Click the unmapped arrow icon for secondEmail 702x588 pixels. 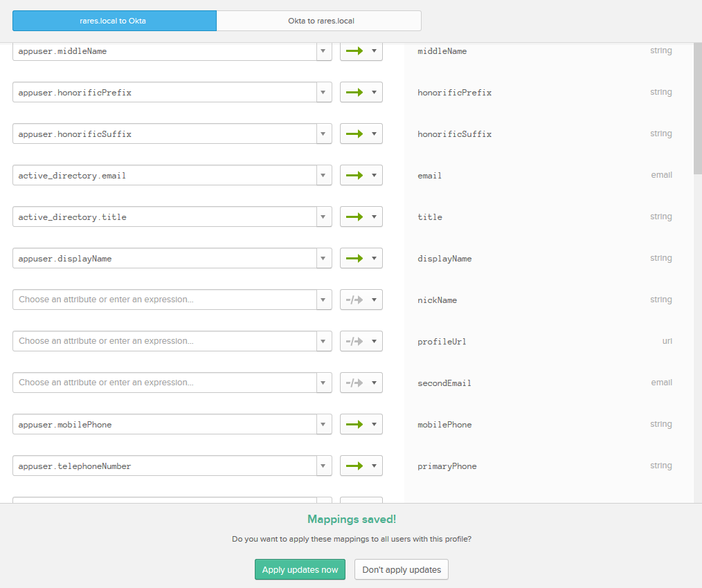click(354, 383)
